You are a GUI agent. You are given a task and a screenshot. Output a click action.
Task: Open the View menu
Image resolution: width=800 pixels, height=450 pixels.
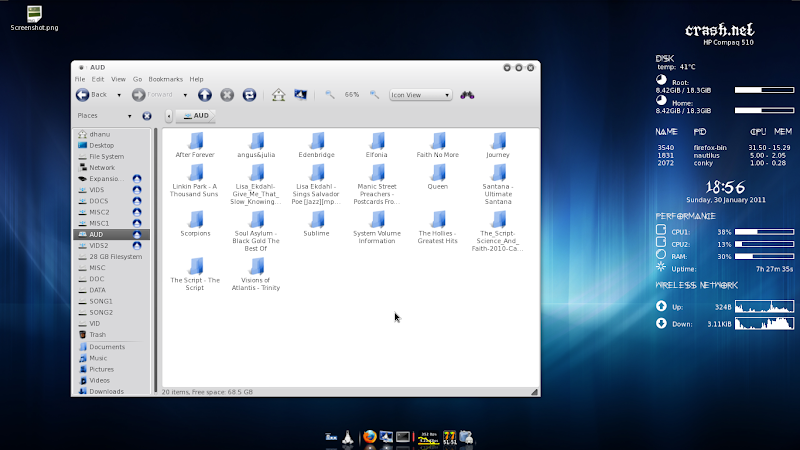[118, 80]
